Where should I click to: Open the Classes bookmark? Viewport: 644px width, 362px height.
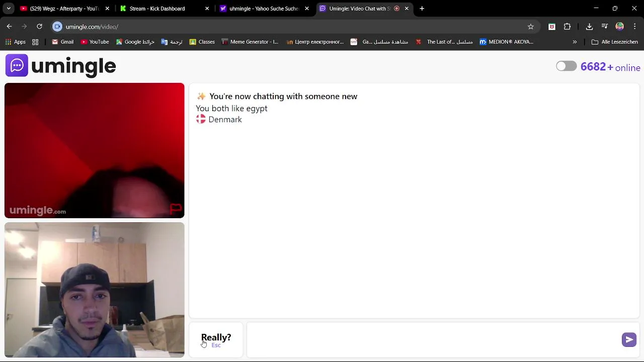tap(202, 42)
